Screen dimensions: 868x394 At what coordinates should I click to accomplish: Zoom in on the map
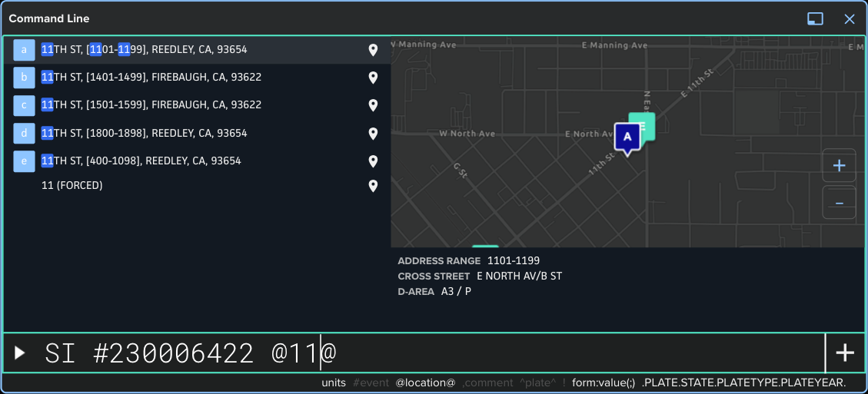pyautogui.click(x=839, y=166)
